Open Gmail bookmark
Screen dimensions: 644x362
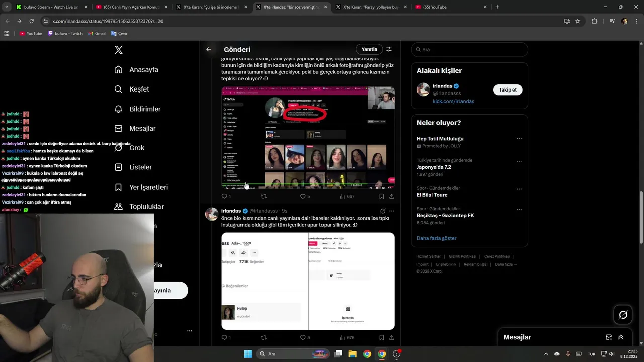click(x=97, y=34)
